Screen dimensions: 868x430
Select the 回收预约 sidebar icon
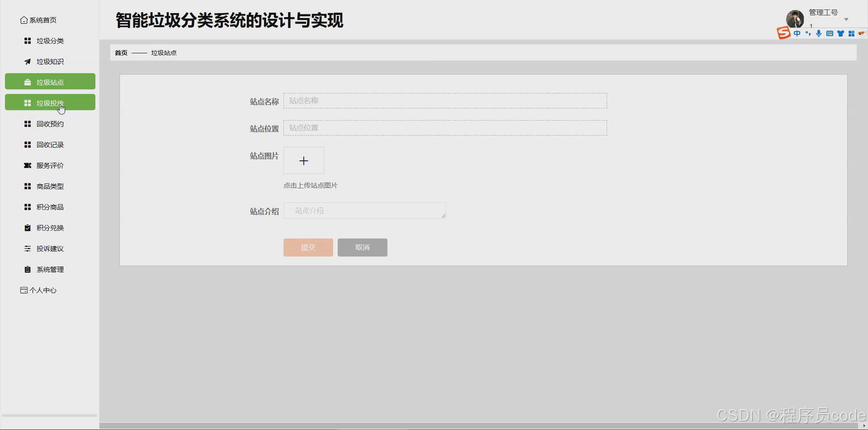(50, 124)
